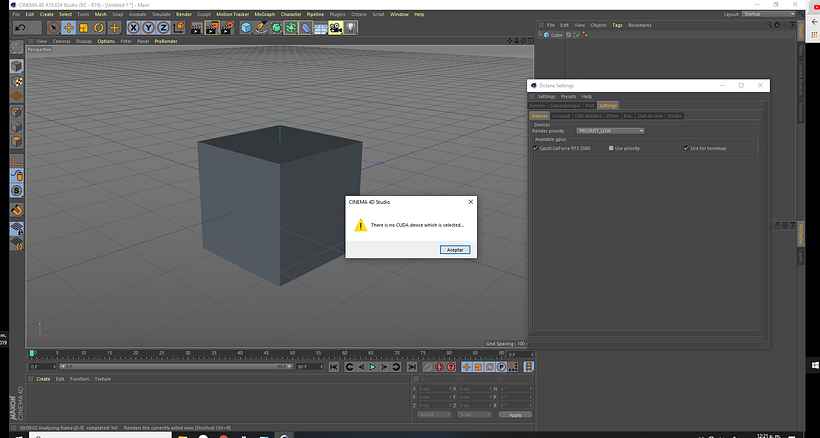Select the Scale tool
Image resolution: width=820 pixels, height=438 pixels.
pos(84,28)
